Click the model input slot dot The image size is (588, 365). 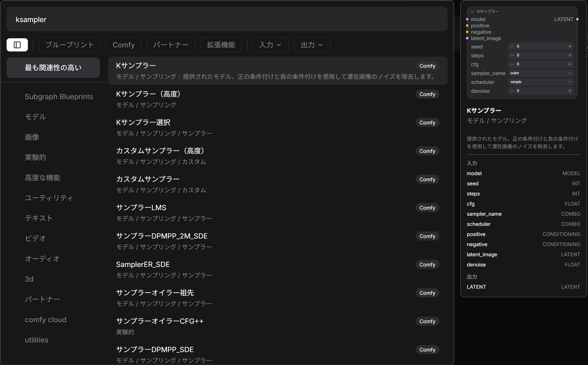click(467, 19)
